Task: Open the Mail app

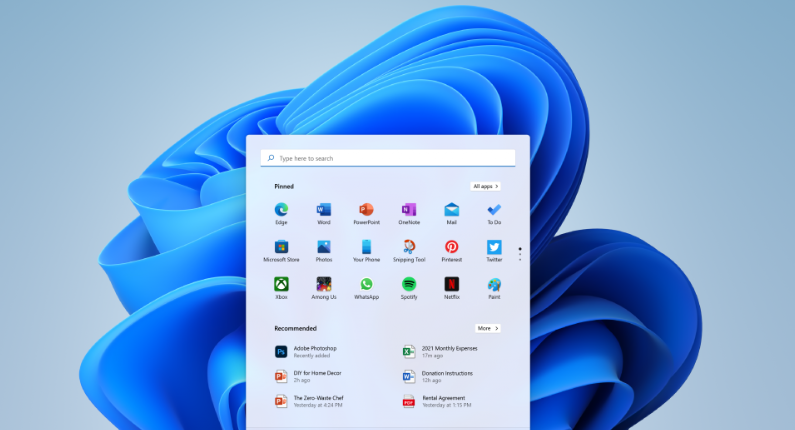Action: pyautogui.click(x=452, y=210)
